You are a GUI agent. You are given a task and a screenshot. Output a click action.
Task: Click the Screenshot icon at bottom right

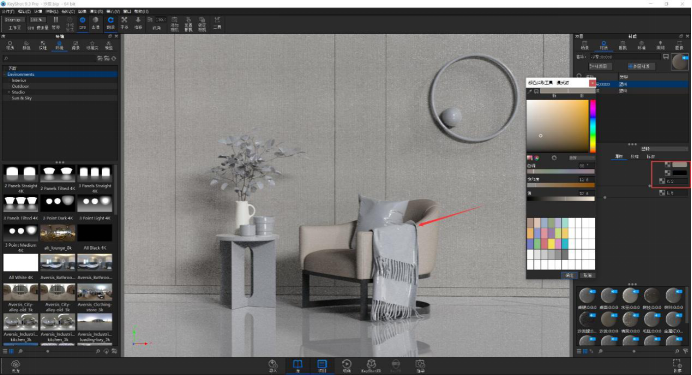(x=677, y=366)
